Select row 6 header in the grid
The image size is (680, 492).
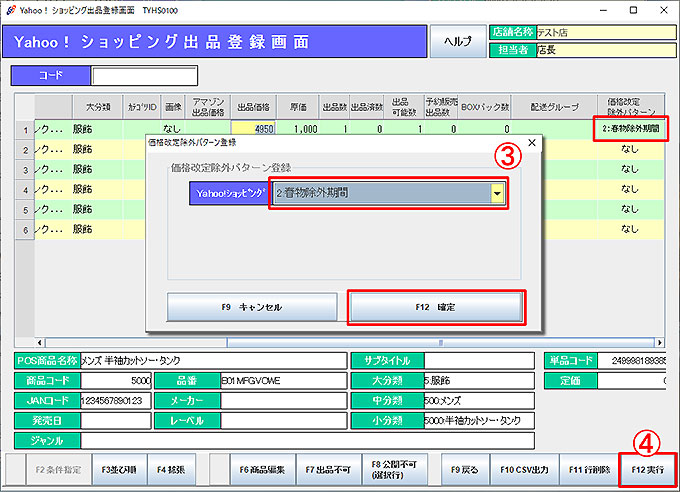click(x=25, y=229)
